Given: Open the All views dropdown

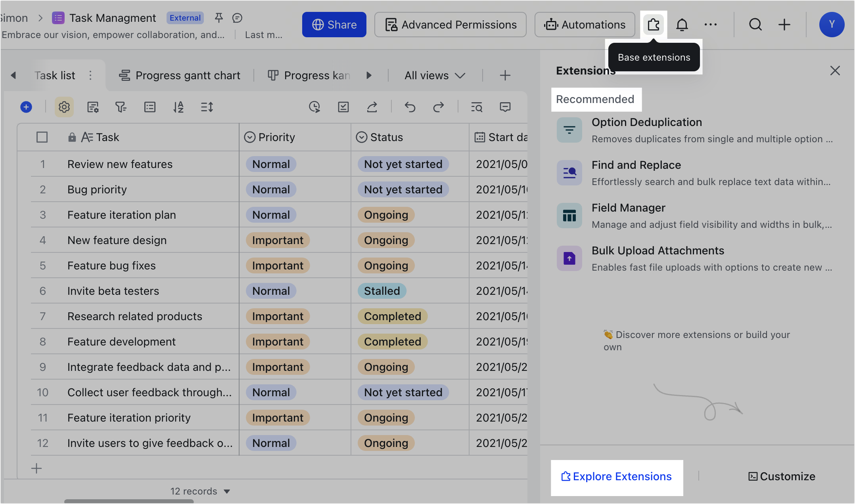Looking at the screenshot, I should (434, 75).
